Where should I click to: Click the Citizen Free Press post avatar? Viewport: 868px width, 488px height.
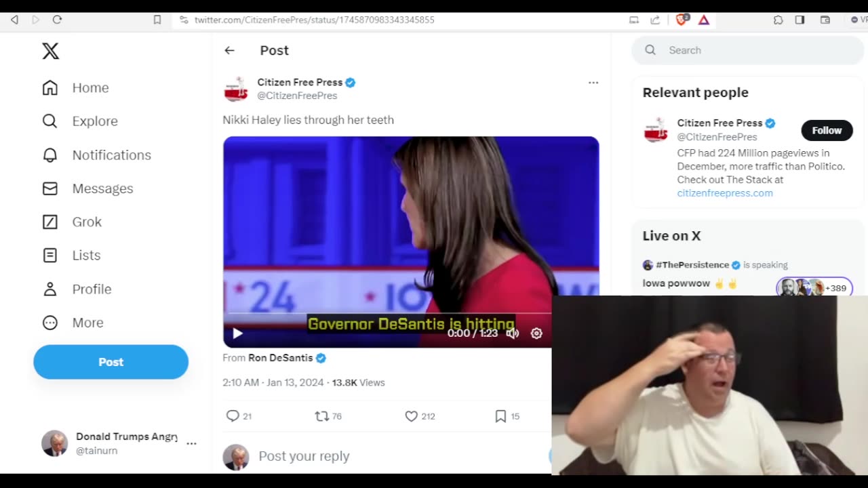click(236, 89)
